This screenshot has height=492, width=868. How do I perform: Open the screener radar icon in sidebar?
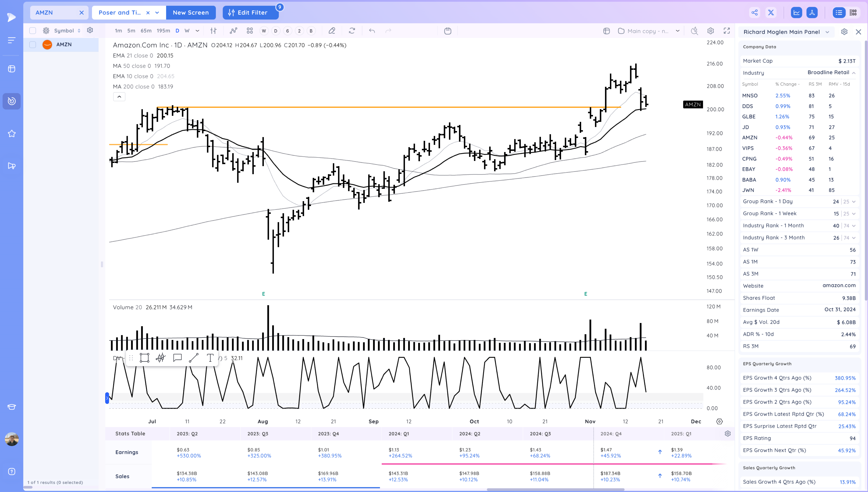pyautogui.click(x=12, y=101)
